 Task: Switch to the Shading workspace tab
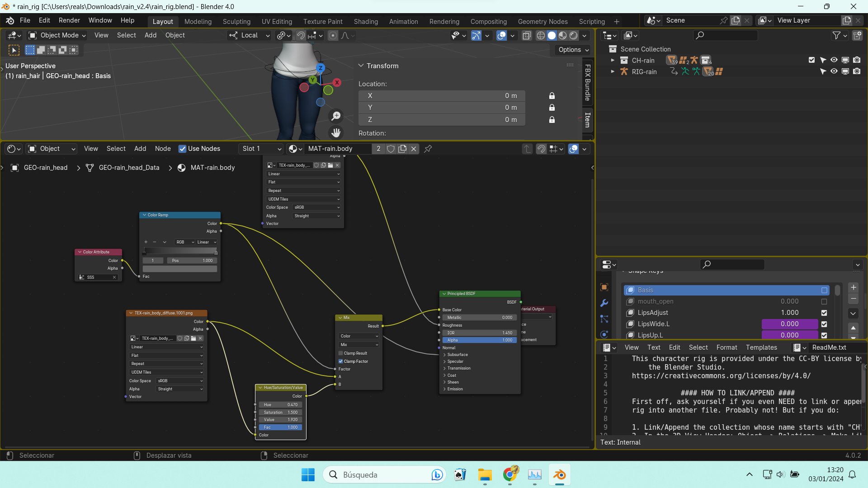[x=366, y=21]
